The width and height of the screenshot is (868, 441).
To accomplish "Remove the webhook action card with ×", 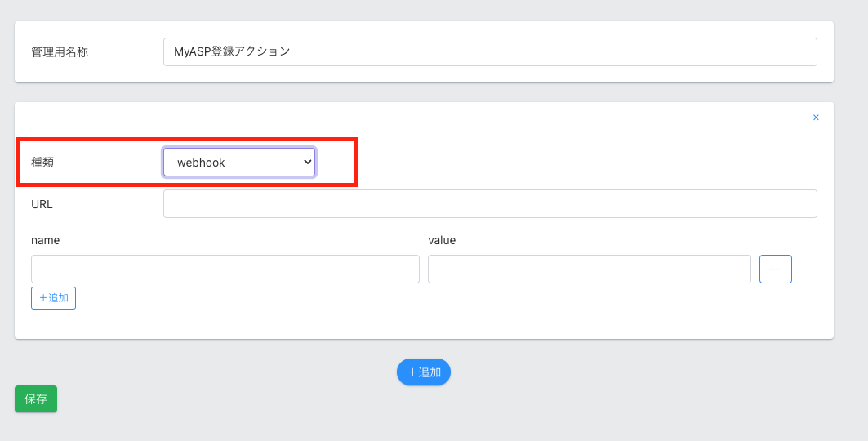I will click(x=815, y=118).
